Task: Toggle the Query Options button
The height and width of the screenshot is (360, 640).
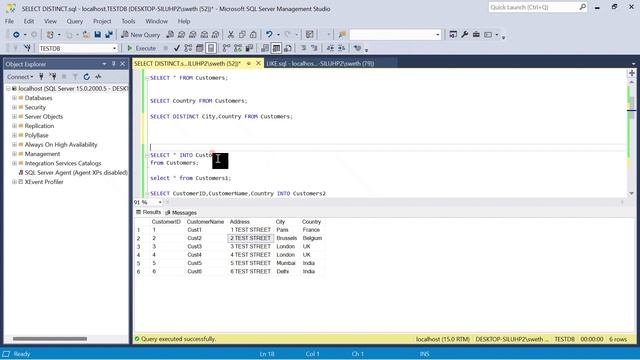Action: (x=200, y=48)
